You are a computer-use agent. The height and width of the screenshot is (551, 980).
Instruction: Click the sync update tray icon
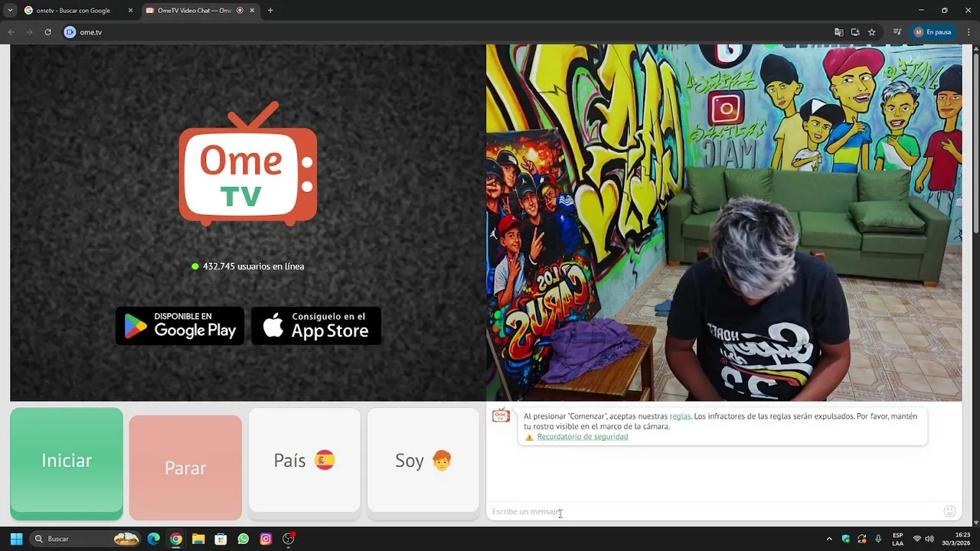click(x=862, y=539)
